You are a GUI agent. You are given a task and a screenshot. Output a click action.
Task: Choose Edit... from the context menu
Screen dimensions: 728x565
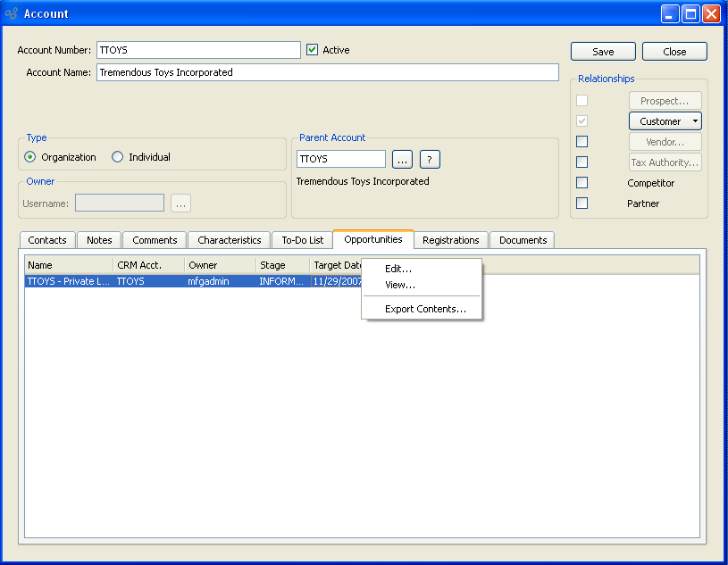(x=398, y=269)
